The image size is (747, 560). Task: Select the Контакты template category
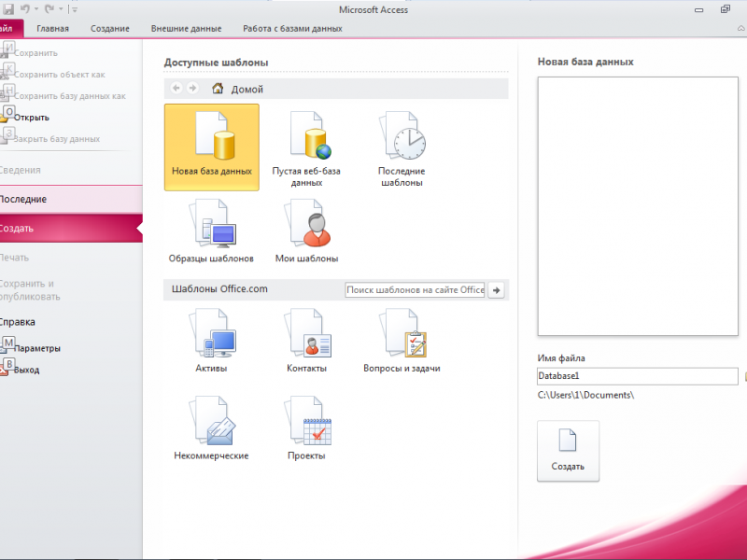pyautogui.click(x=306, y=341)
